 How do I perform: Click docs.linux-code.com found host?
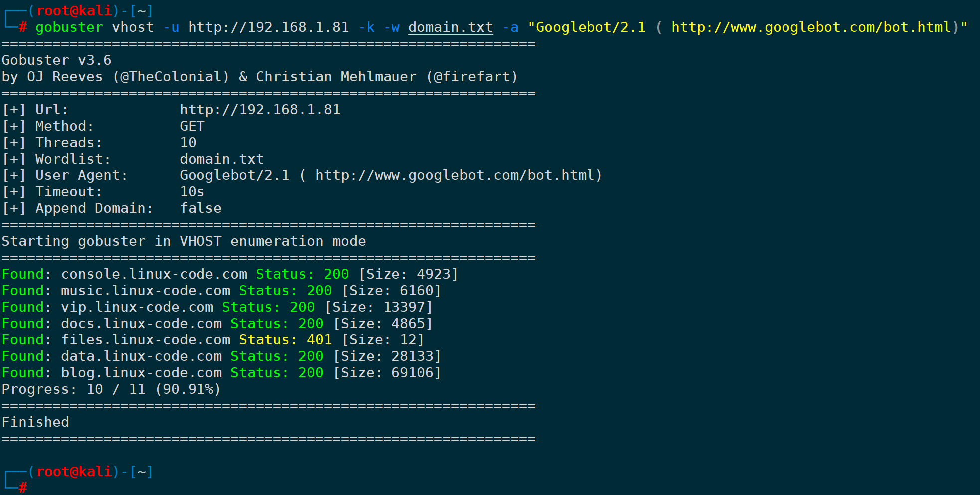click(x=141, y=324)
